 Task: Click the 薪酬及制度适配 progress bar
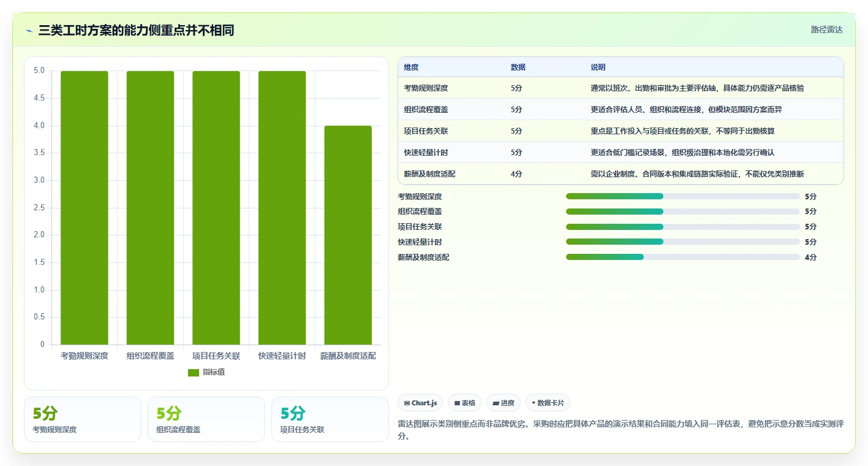click(x=683, y=257)
